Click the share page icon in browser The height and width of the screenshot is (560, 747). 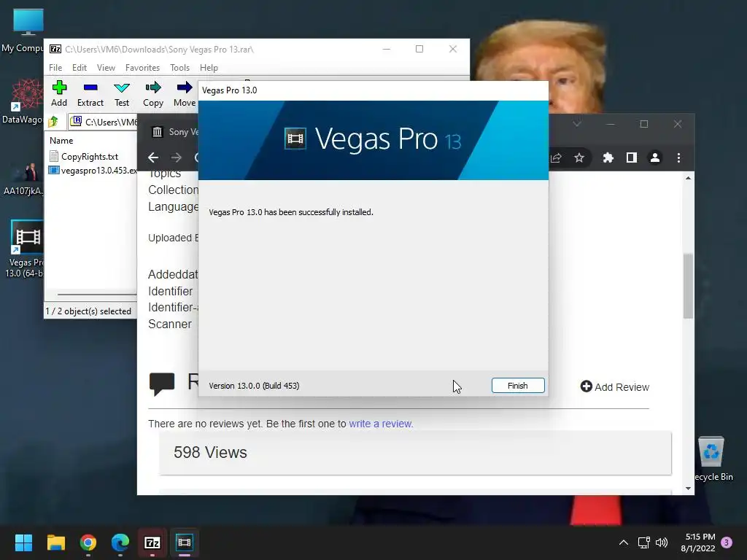[556, 157]
